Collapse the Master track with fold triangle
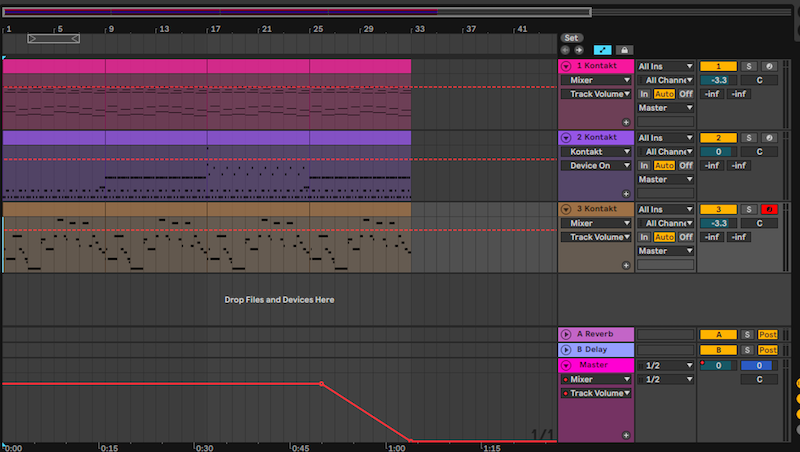 [566, 366]
